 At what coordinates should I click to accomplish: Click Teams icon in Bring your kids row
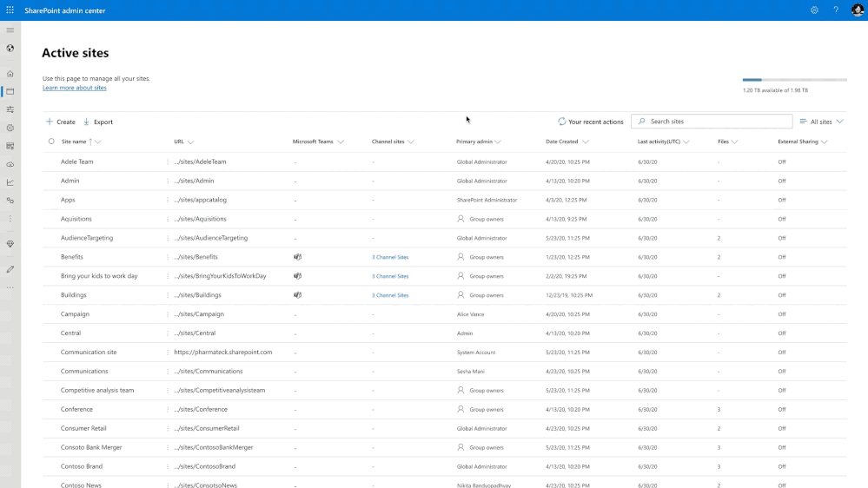coord(297,276)
